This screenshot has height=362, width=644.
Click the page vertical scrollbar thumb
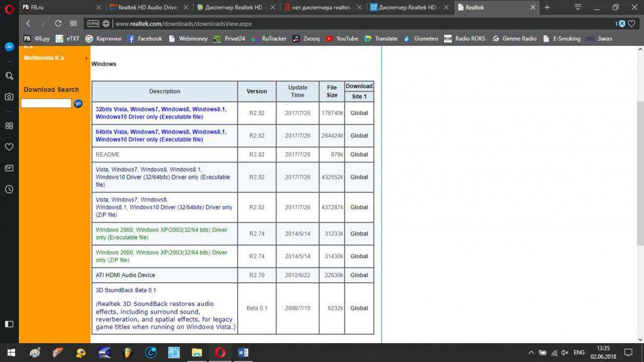tap(640, 173)
